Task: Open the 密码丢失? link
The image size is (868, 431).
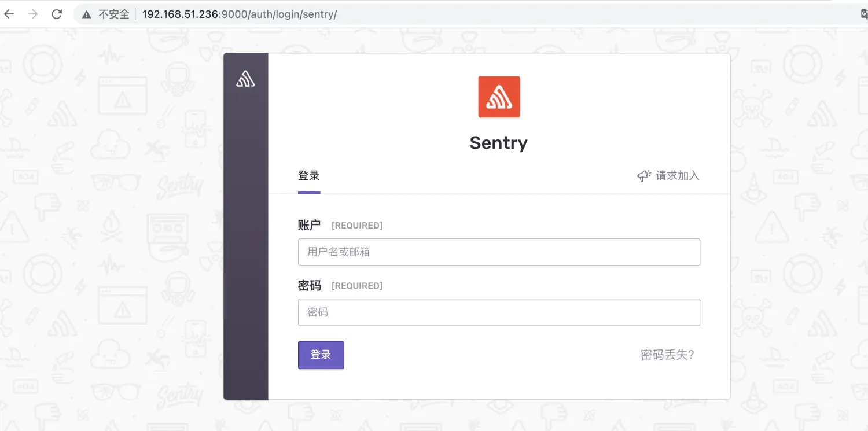Action: (x=667, y=355)
